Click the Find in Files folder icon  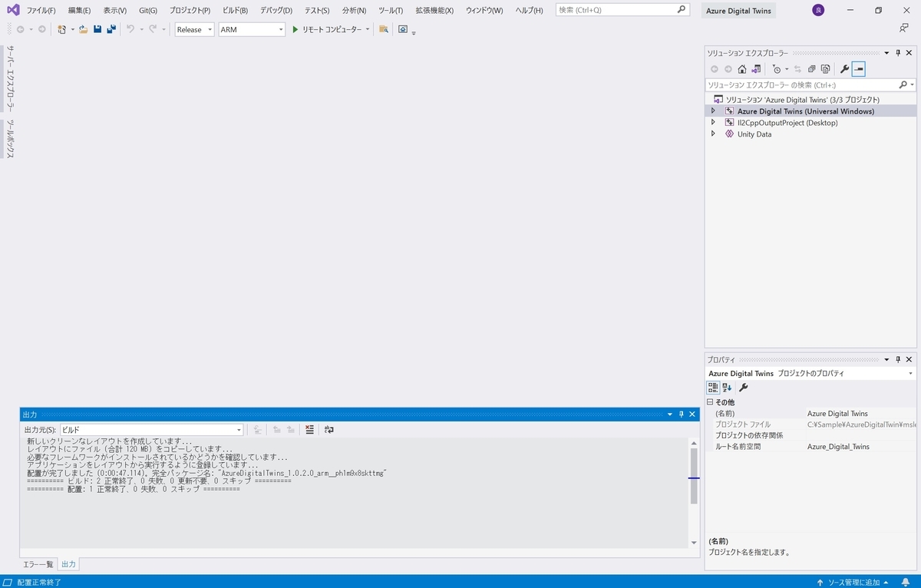point(384,29)
